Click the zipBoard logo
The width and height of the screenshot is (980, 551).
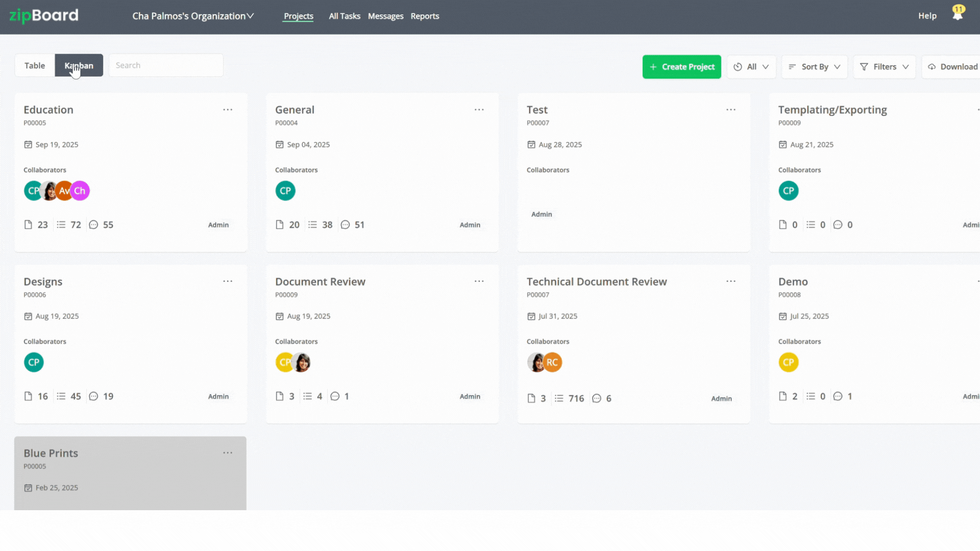(44, 16)
